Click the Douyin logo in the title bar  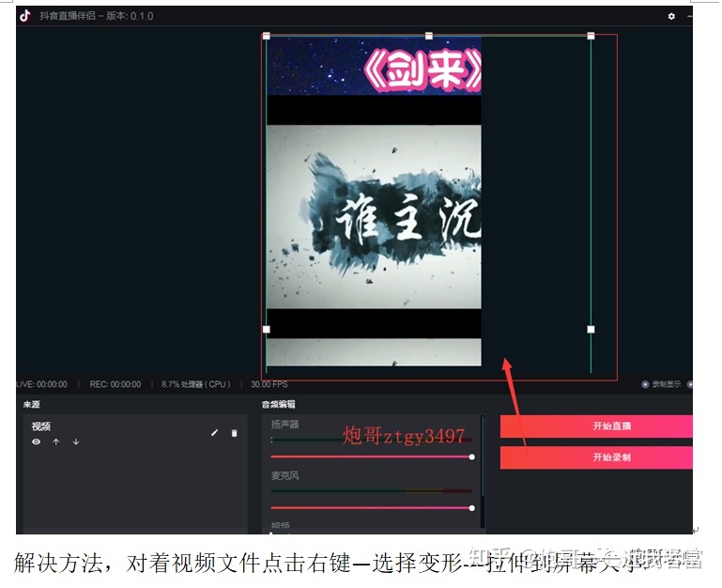[25, 16]
